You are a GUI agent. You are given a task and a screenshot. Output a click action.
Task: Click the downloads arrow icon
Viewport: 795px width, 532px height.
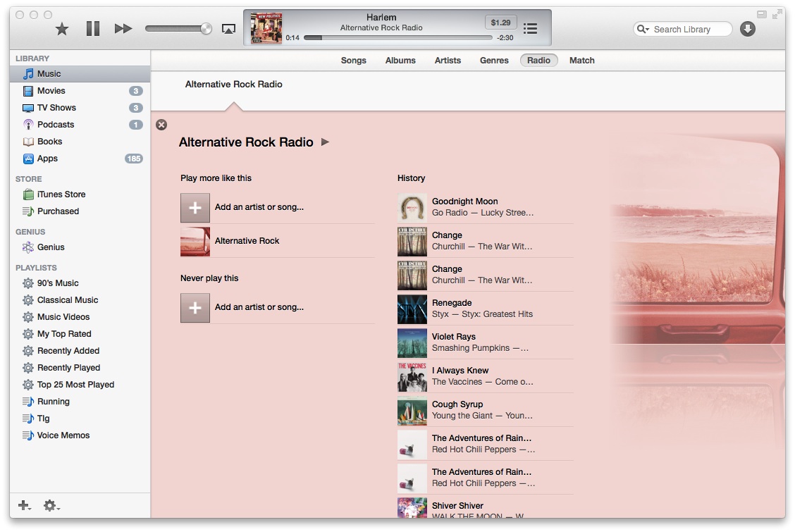point(748,29)
